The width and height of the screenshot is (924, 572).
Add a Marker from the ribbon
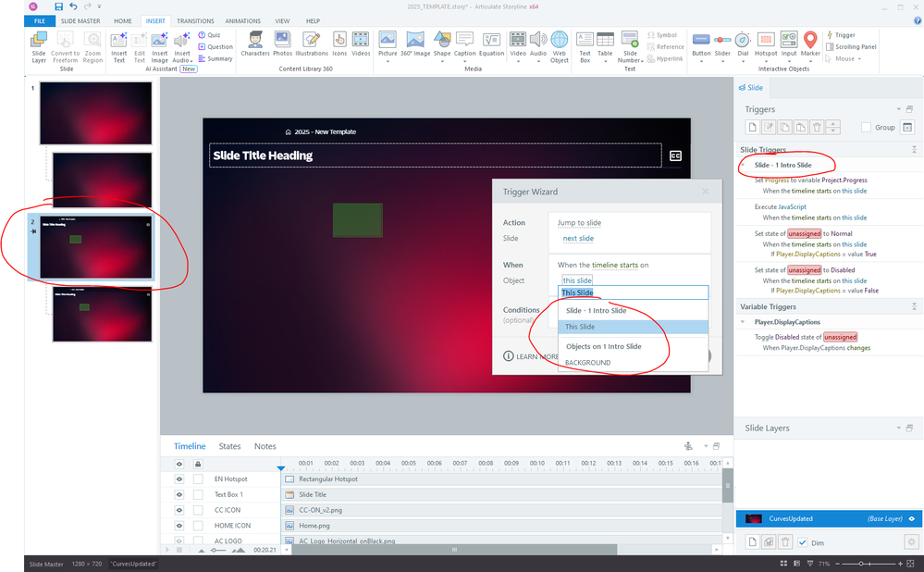pos(810,44)
